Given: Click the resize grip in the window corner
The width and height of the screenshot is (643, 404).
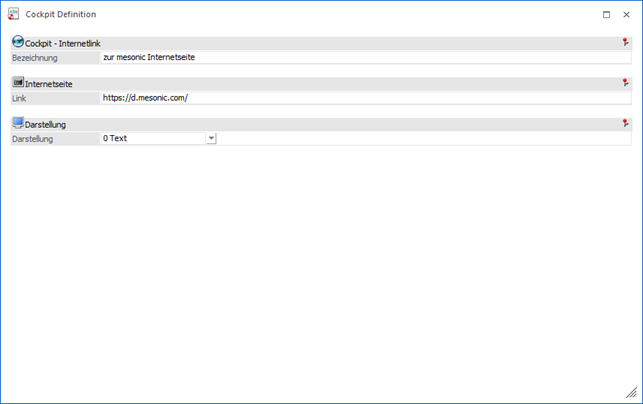Looking at the screenshot, I should click(631, 393).
